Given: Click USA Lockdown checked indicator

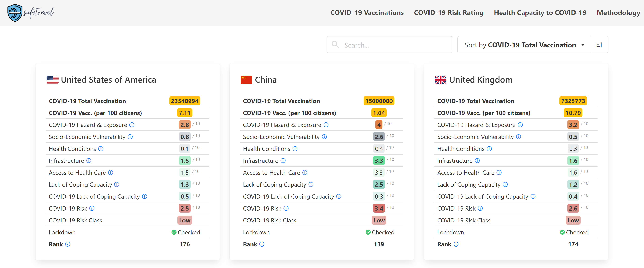Looking at the screenshot, I should tap(186, 232).
